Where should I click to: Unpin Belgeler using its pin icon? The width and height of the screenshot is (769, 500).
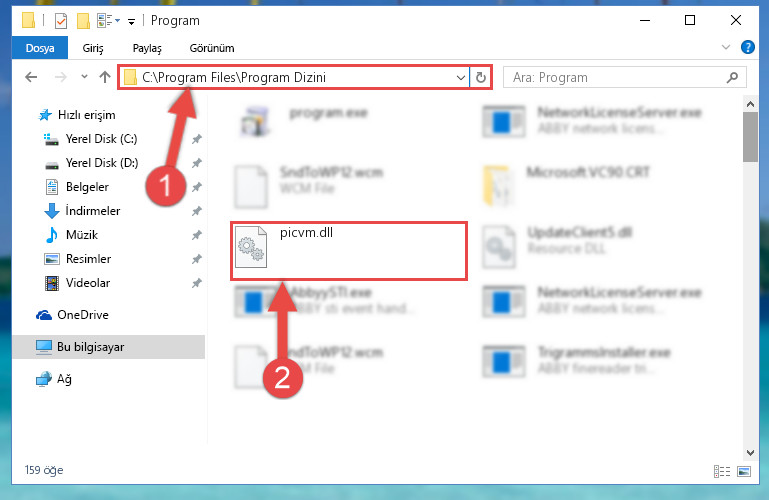pos(197,187)
